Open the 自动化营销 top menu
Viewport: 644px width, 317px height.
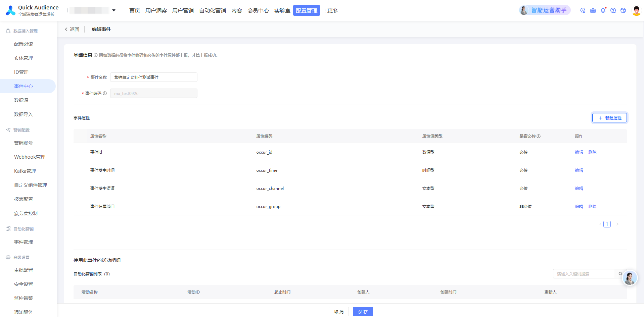click(x=213, y=10)
